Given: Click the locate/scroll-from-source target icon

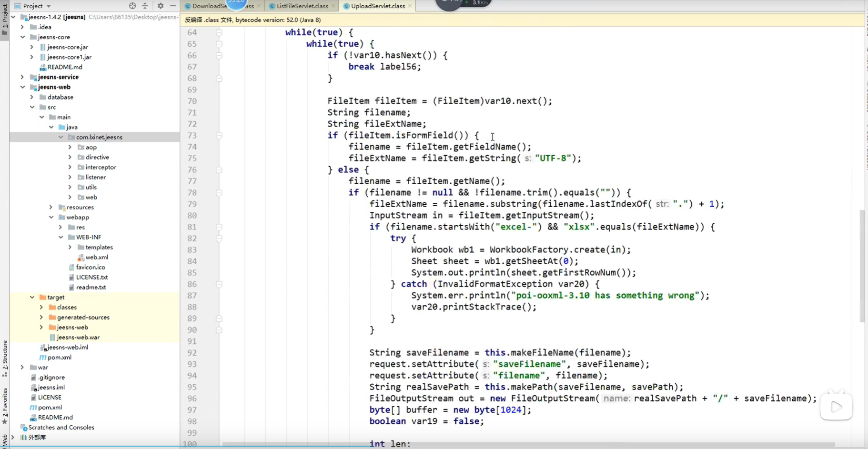Looking at the screenshot, I should pyautogui.click(x=132, y=6).
